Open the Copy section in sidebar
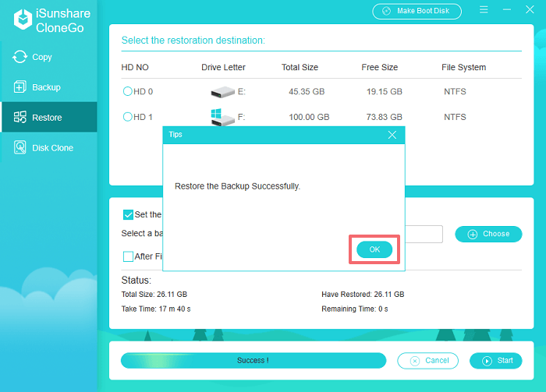 point(48,57)
